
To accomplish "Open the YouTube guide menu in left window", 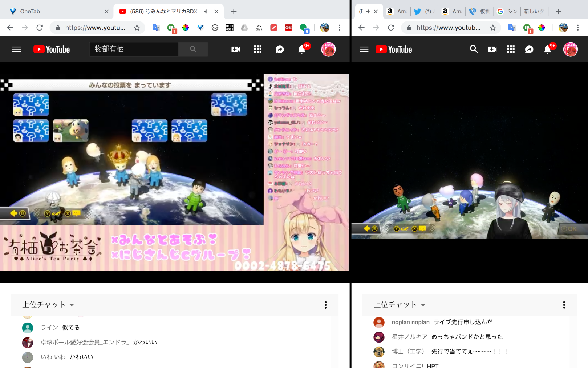I will 16,49.
